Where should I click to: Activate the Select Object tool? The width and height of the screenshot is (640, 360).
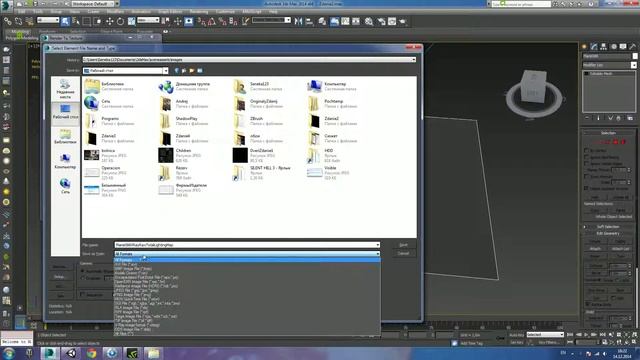(65, 21)
